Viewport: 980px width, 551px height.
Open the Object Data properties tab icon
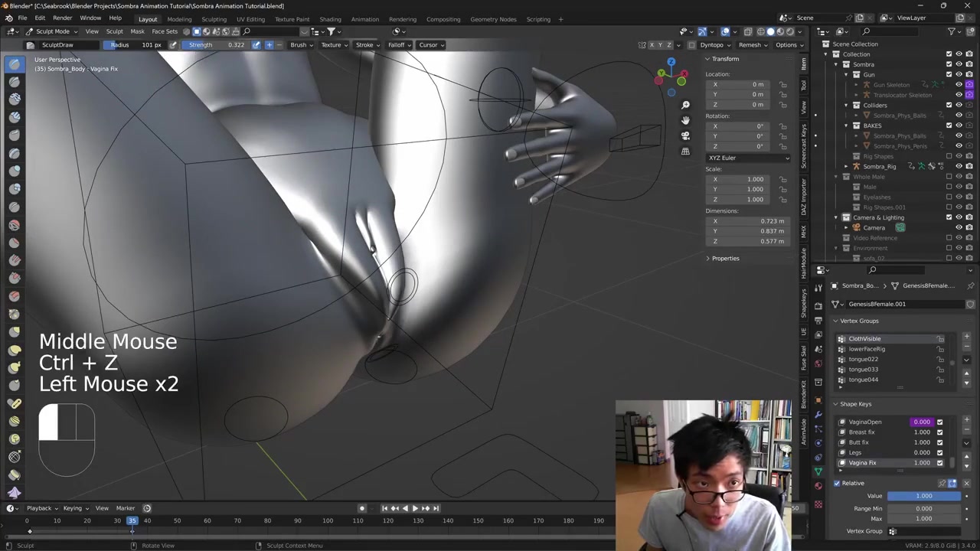(818, 471)
